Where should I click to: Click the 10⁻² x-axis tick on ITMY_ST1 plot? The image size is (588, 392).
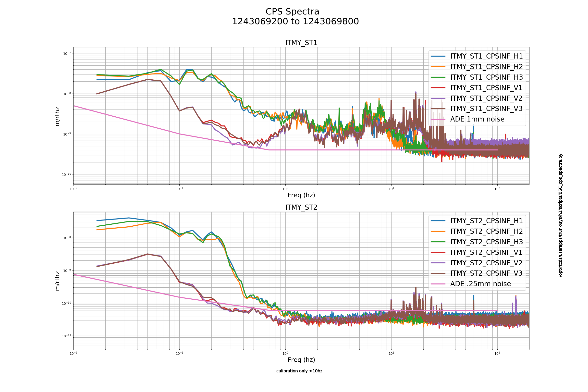click(x=73, y=189)
